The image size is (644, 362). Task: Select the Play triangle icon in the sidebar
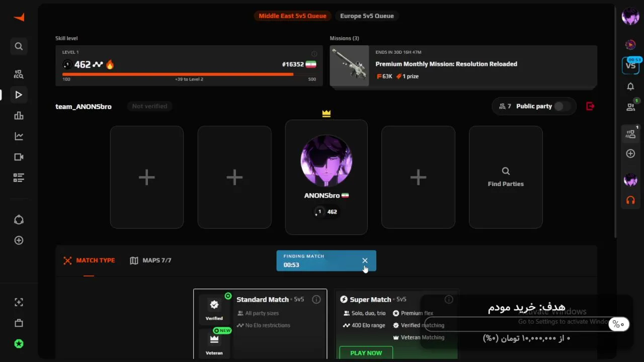pyautogui.click(x=19, y=95)
